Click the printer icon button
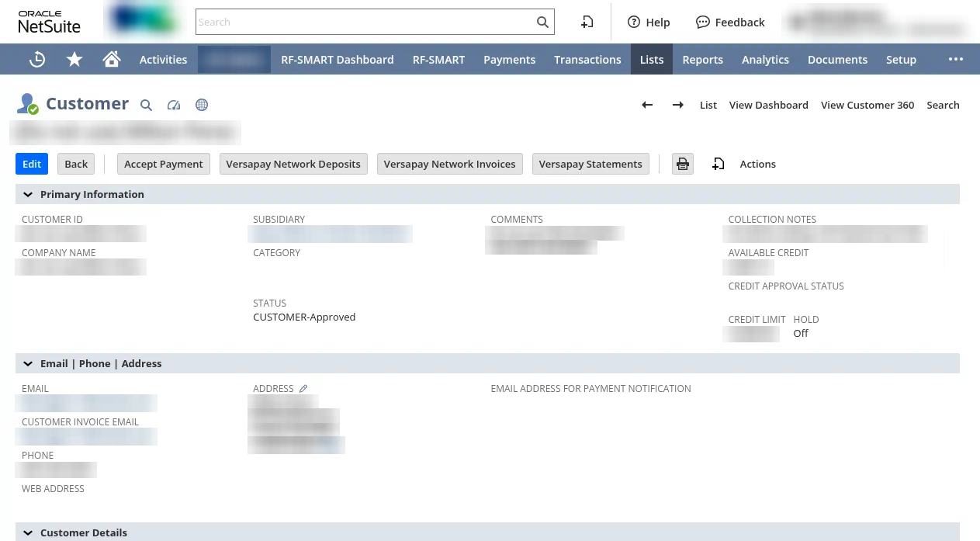 tap(683, 164)
